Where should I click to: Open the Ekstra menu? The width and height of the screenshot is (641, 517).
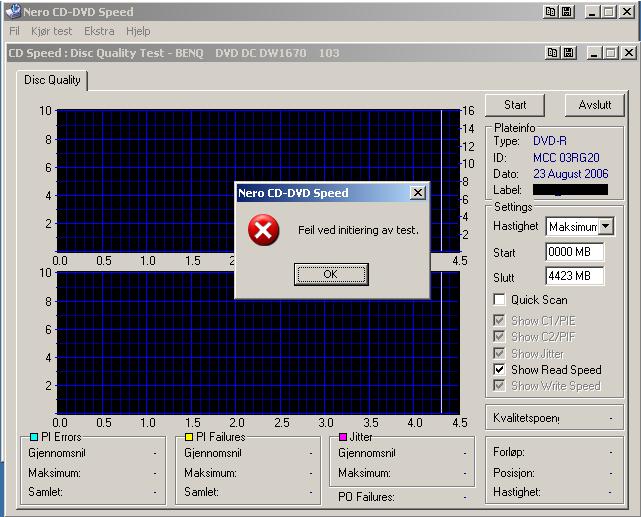[x=99, y=31]
